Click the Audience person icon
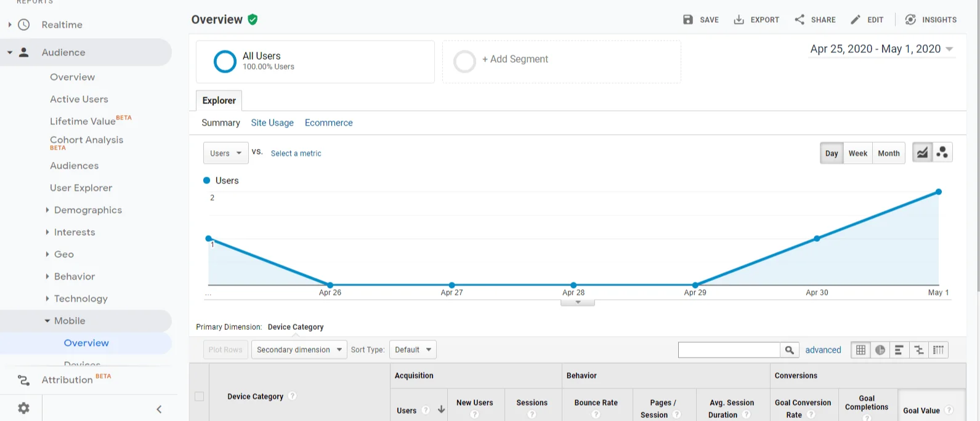The image size is (980, 421). tap(23, 52)
